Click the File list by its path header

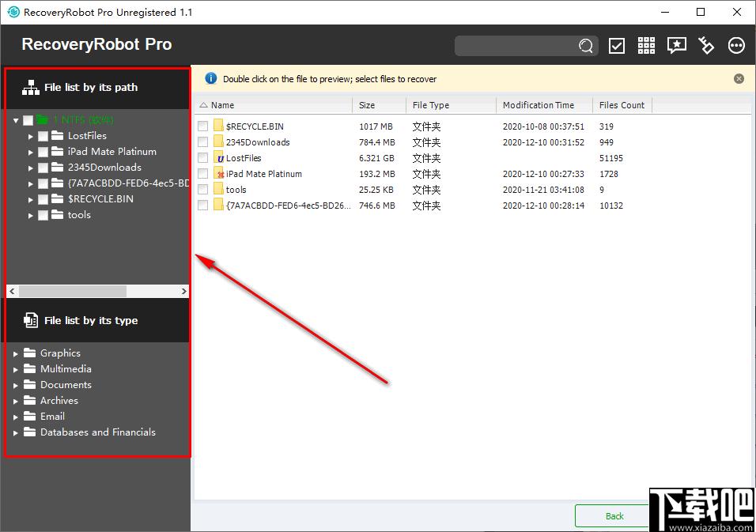pyautogui.click(x=97, y=88)
